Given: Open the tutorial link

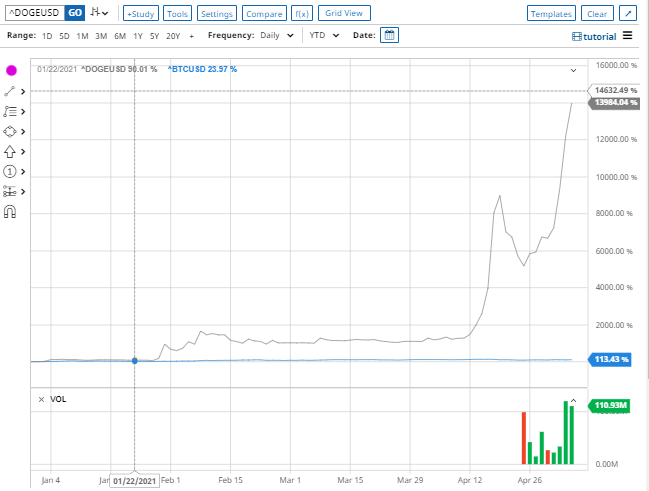Looking at the screenshot, I should [x=594, y=36].
